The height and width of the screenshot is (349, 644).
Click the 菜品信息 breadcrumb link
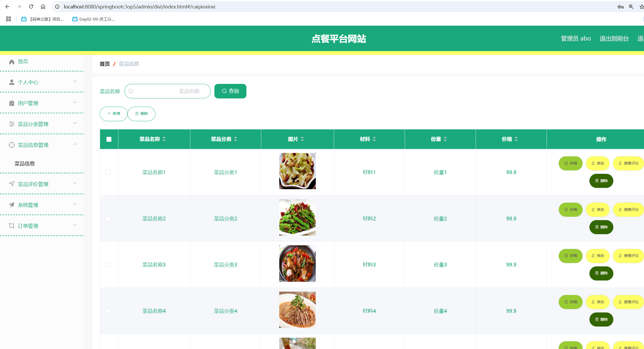(129, 64)
